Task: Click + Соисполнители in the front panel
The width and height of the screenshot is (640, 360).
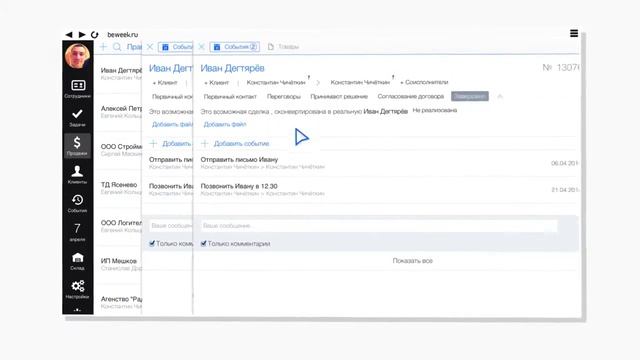Action: pos(424,82)
